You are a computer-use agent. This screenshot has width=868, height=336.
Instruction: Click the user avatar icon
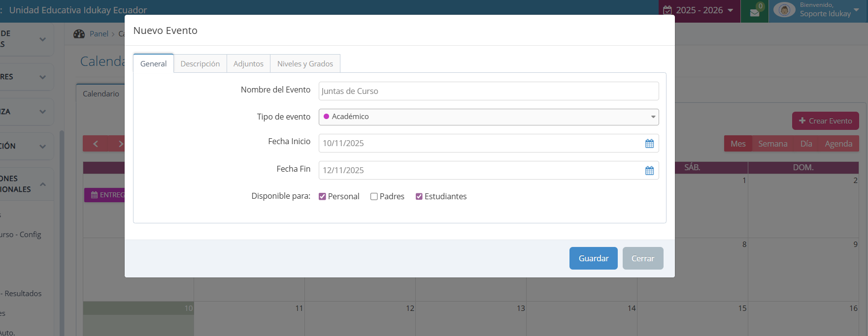(784, 10)
